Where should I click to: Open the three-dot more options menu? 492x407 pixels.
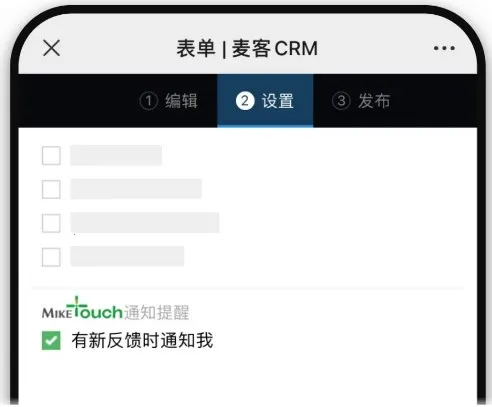pyautogui.click(x=444, y=48)
